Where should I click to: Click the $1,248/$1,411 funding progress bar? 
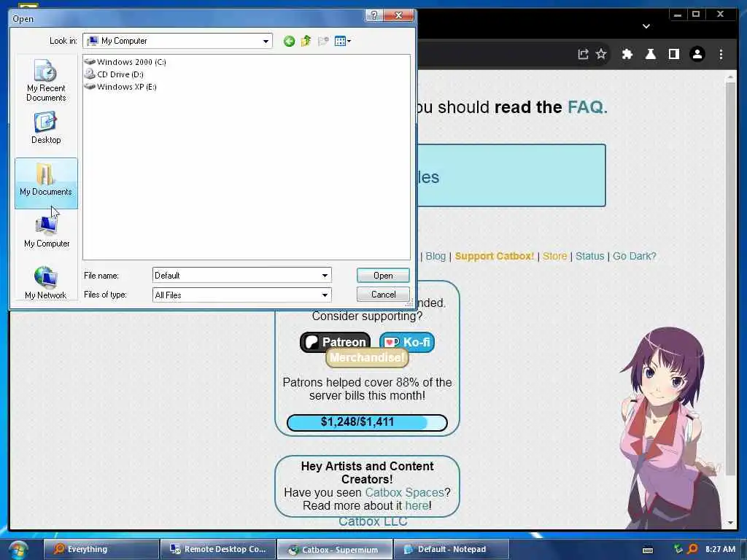(x=367, y=422)
